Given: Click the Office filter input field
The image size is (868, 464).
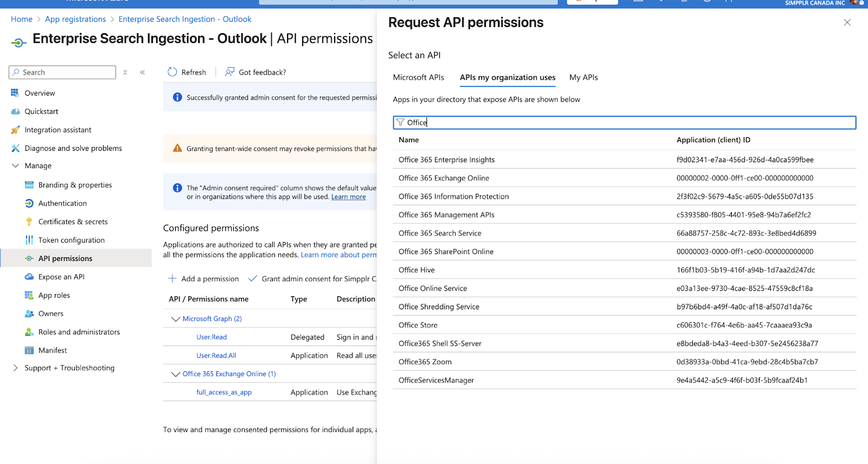Looking at the screenshot, I should tap(624, 123).
